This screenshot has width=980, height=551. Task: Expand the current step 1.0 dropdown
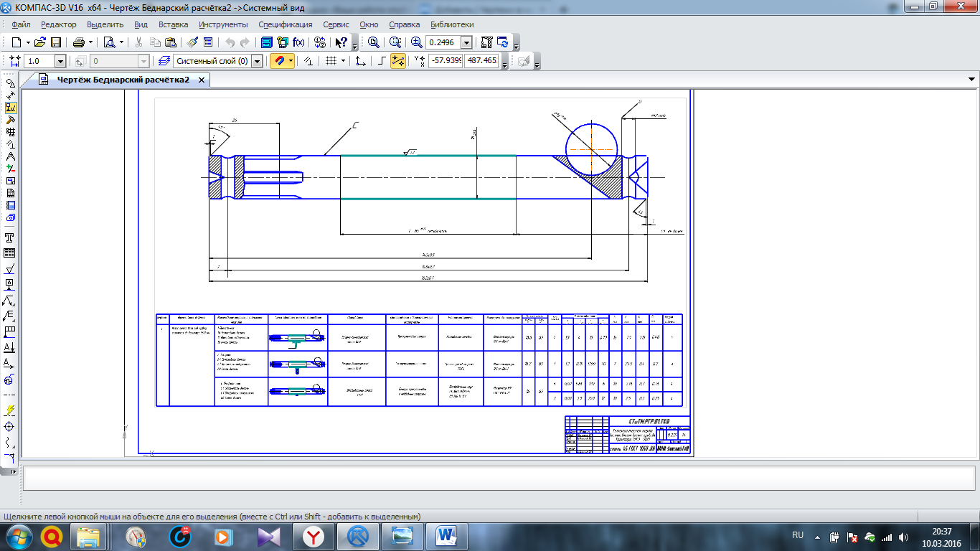point(60,62)
